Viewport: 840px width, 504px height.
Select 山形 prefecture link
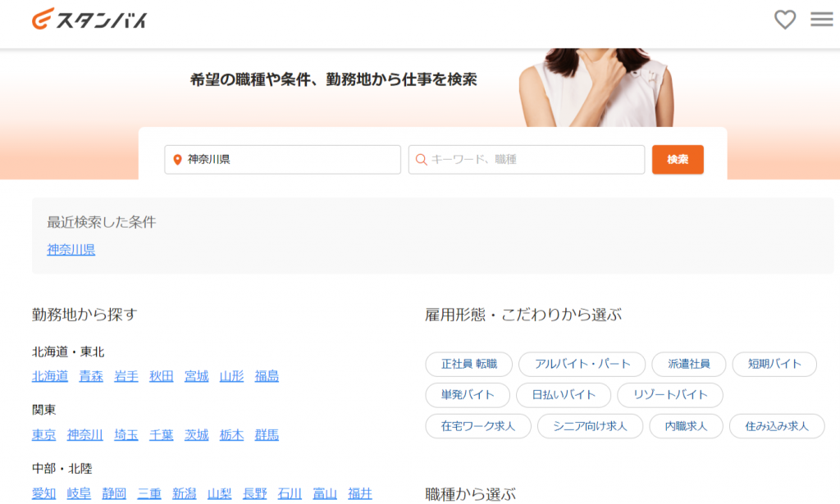pos(231,376)
